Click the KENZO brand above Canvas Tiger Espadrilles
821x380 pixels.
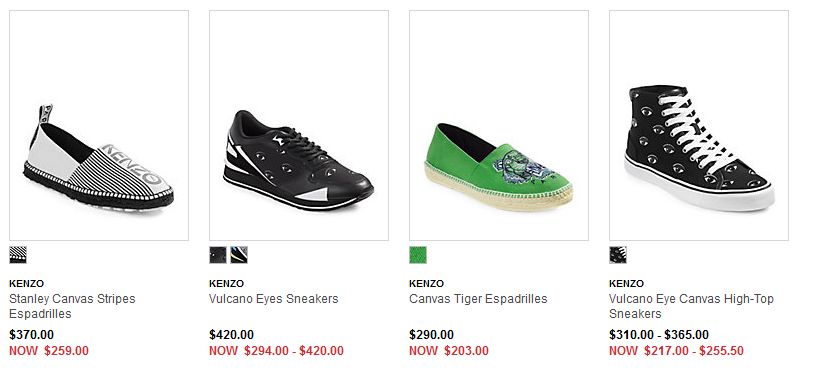point(427,284)
